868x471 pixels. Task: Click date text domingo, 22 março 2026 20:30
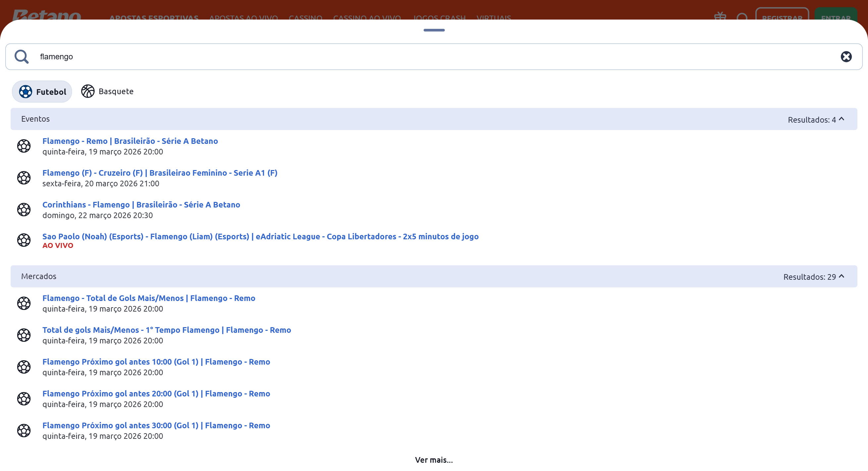pos(97,215)
